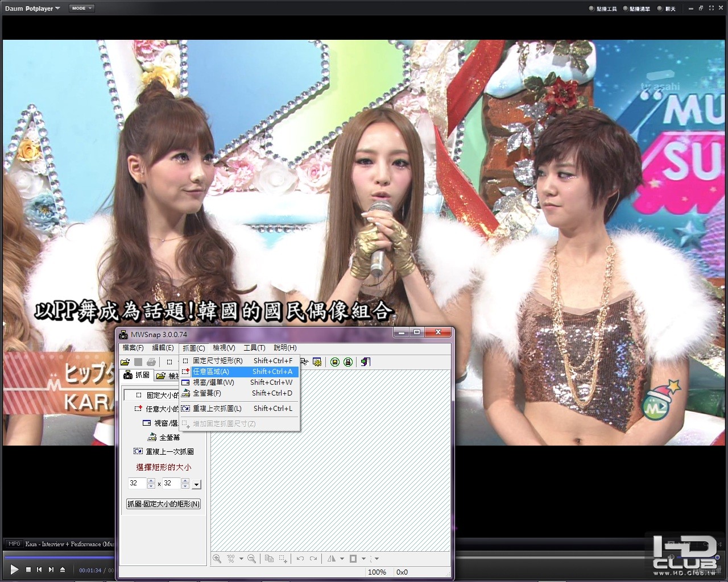Open the frame options dropdown arrow
The width and height of the screenshot is (728, 582).
point(363,559)
